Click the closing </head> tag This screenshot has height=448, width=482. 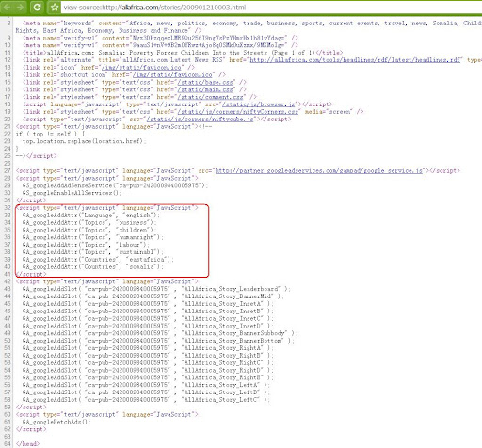[27, 444]
